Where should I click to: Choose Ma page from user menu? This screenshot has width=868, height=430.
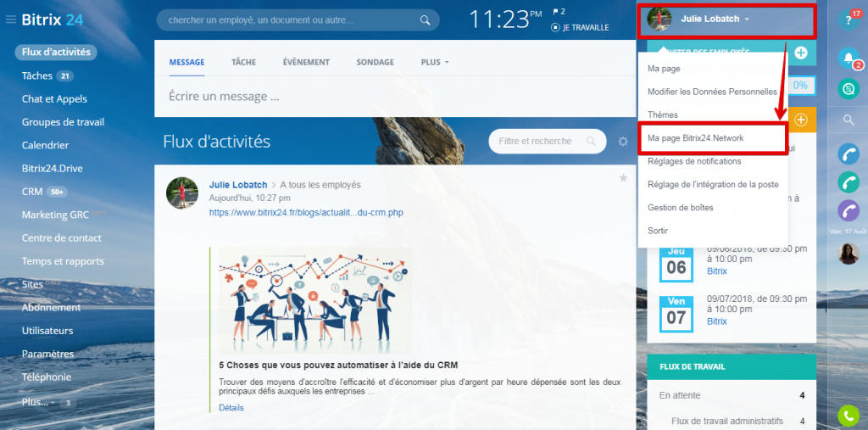[x=664, y=69]
